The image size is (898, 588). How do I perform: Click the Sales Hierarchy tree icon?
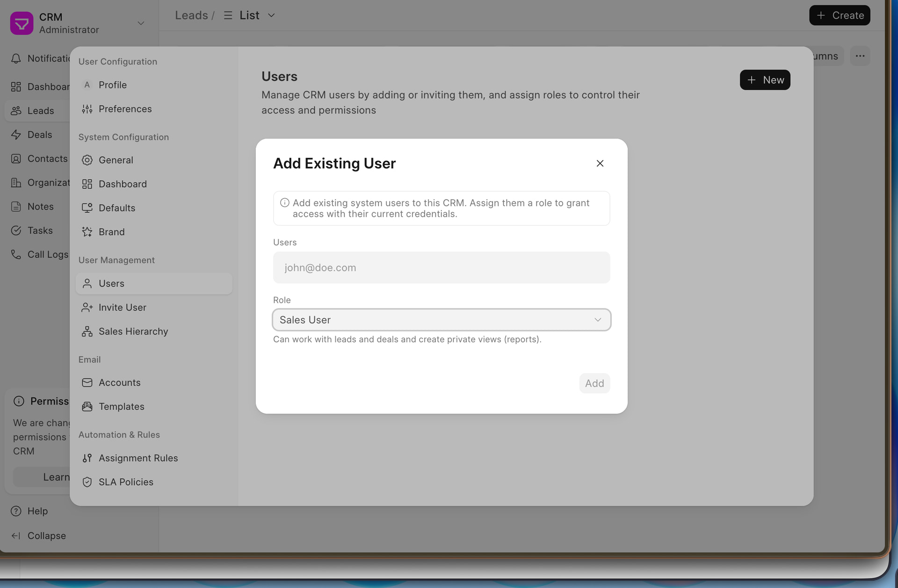click(x=87, y=331)
